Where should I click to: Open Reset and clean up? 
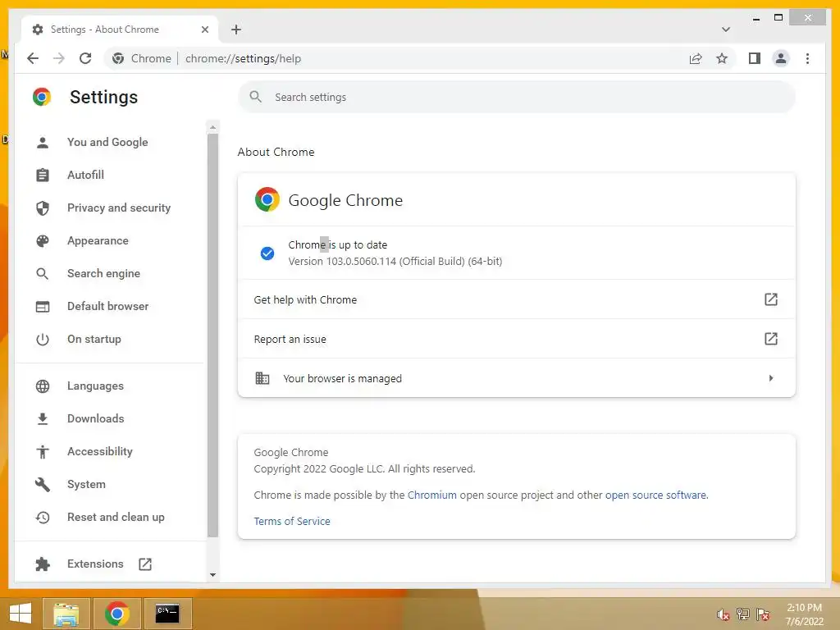(116, 517)
